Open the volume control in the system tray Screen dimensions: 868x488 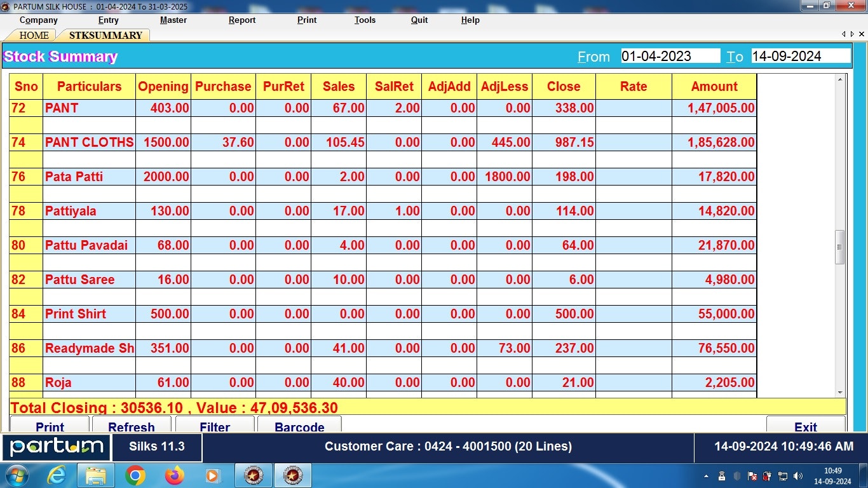tap(798, 475)
